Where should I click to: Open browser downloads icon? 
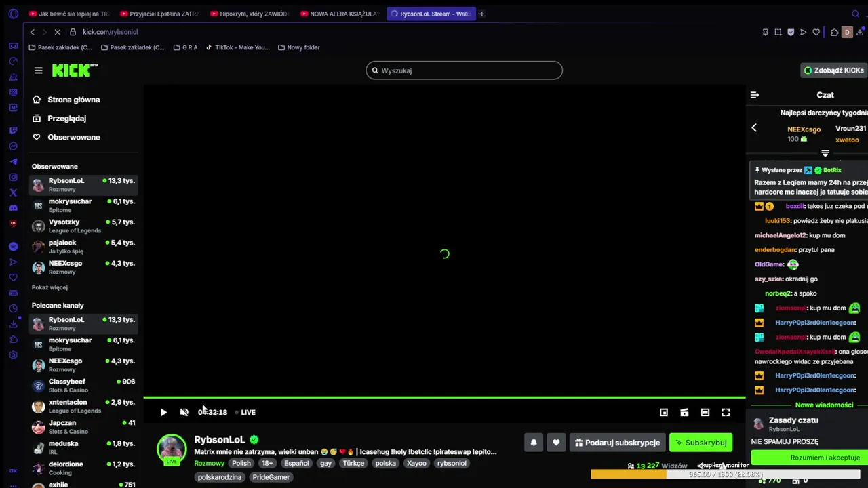[859, 32]
